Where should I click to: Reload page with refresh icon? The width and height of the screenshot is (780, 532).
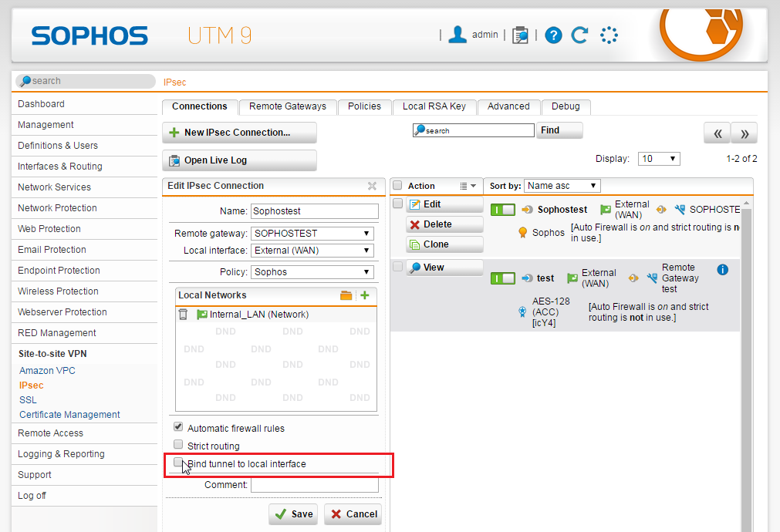pos(580,35)
